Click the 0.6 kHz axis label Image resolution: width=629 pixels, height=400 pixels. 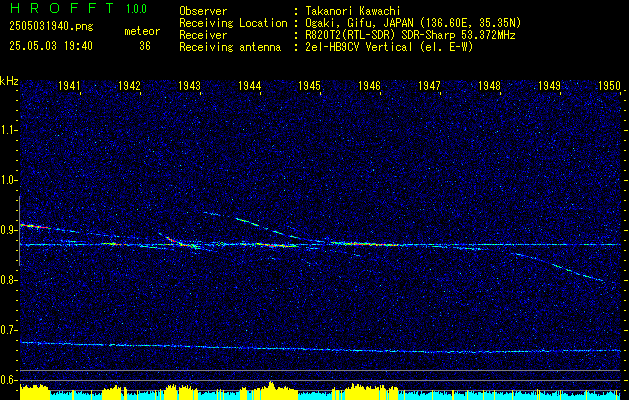point(8,380)
